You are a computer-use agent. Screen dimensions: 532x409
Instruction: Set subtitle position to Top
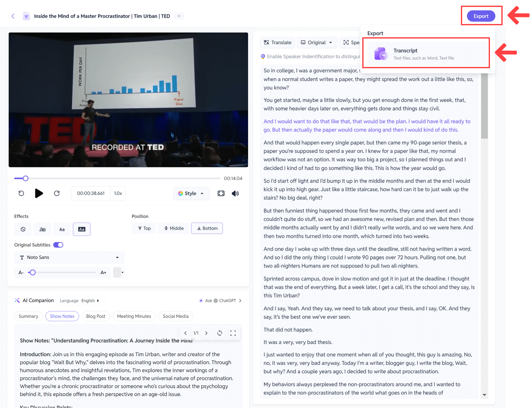coord(144,228)
